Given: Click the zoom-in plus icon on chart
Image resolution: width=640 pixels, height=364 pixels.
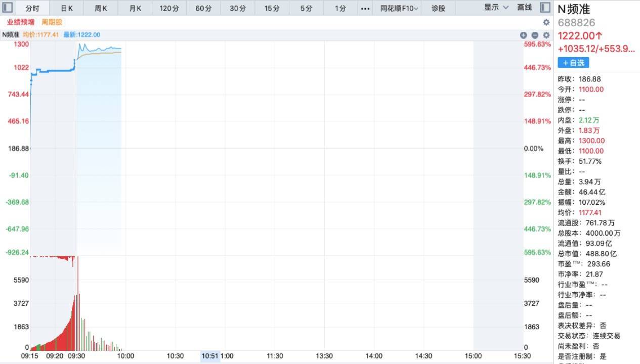Looking at the screenshot, I should (x=524, y=35).
